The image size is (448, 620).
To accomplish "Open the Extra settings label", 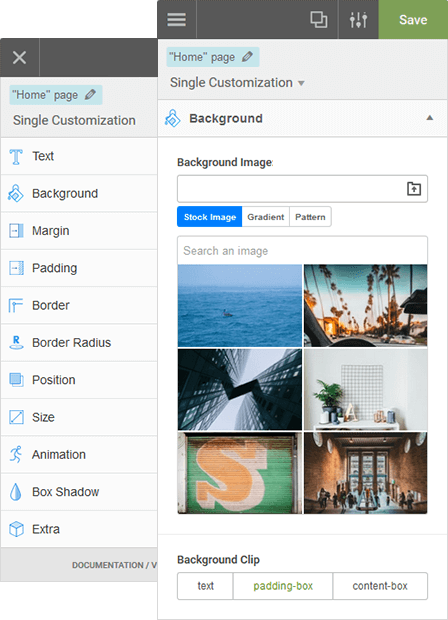I will [x=46, y=529].
